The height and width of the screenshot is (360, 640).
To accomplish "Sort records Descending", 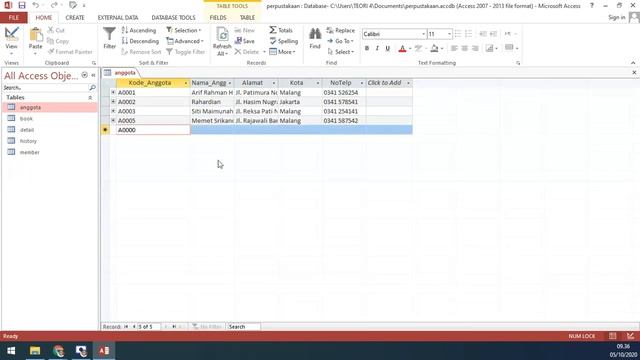I will pyautogui.click(x=140, y=41).
